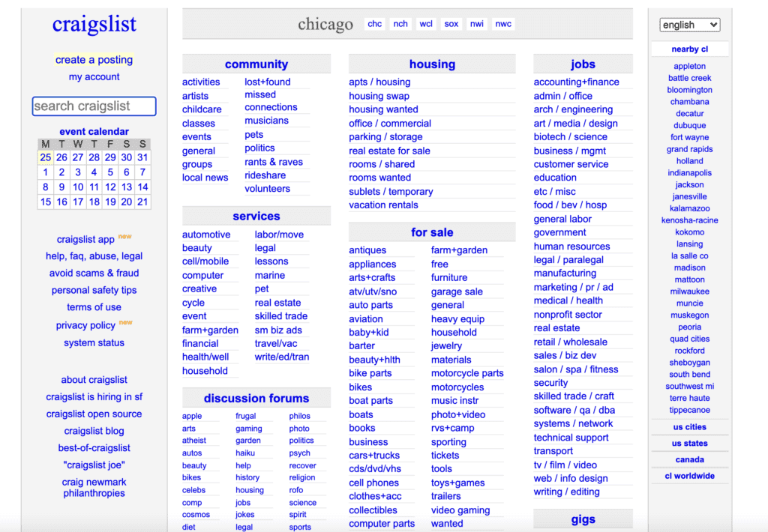Viewport: 768px width, 532px height.
Task: Browse cars+trucks for sale
Action: pos(374,455)
